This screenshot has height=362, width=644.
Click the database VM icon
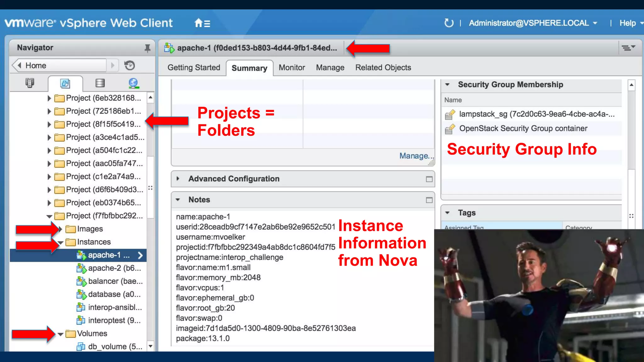pos(81,294)
